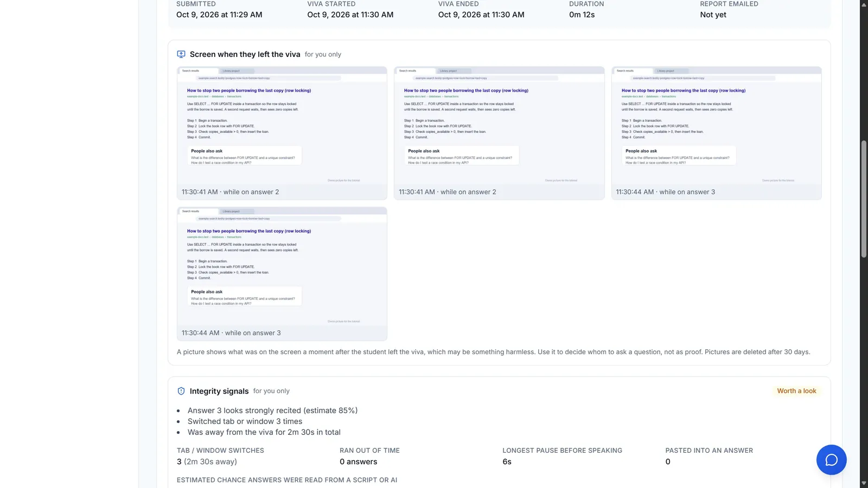Viewport: 868px width, 488px height.
Task: Open the first answer 2 screenshot thumbnail
Action: tap(282, 133)
